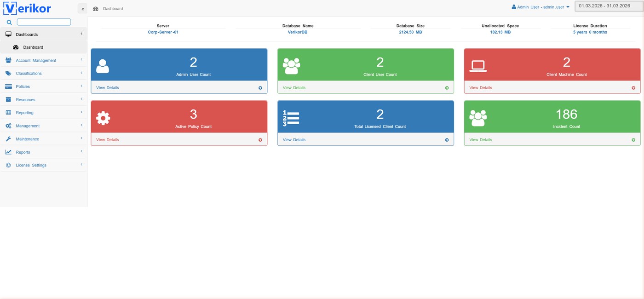Click the Resources archive icon
The image size is (644, 299).
click(8, 99)
